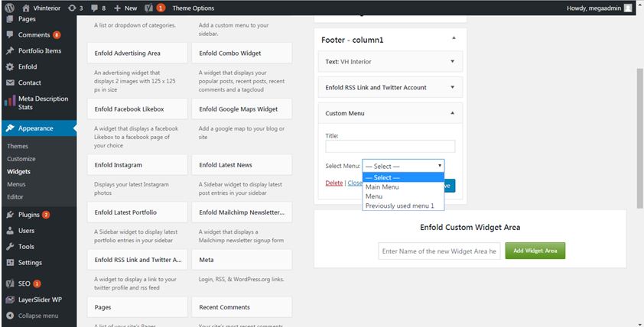Click the Plugins update count badge
Viewport: 644px width, 327px height.
coord(46,215)
